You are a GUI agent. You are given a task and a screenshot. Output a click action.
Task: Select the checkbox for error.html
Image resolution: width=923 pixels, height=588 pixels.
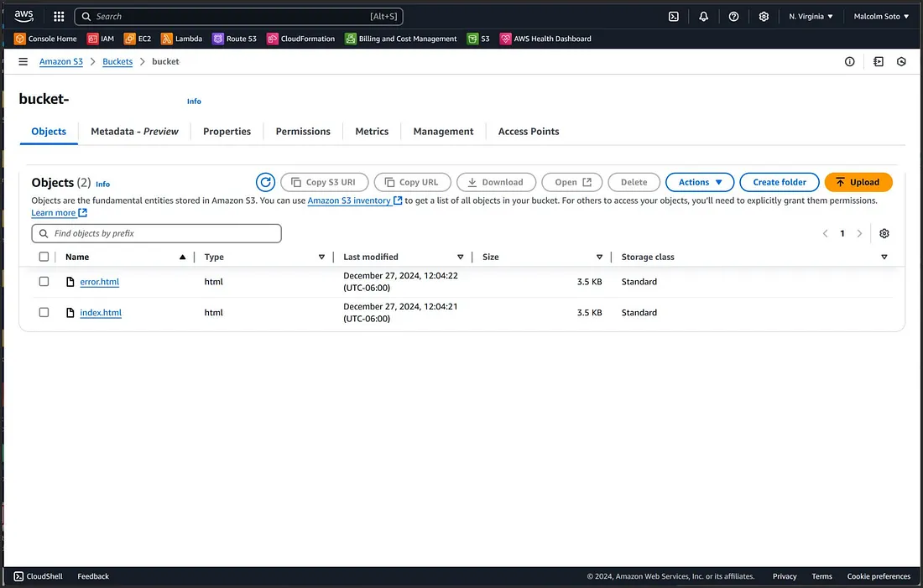point(44,281)
